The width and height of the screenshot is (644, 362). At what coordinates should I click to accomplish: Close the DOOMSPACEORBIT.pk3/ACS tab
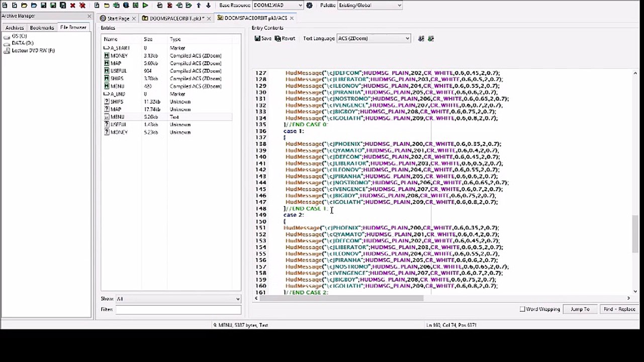tap(292, 18)
